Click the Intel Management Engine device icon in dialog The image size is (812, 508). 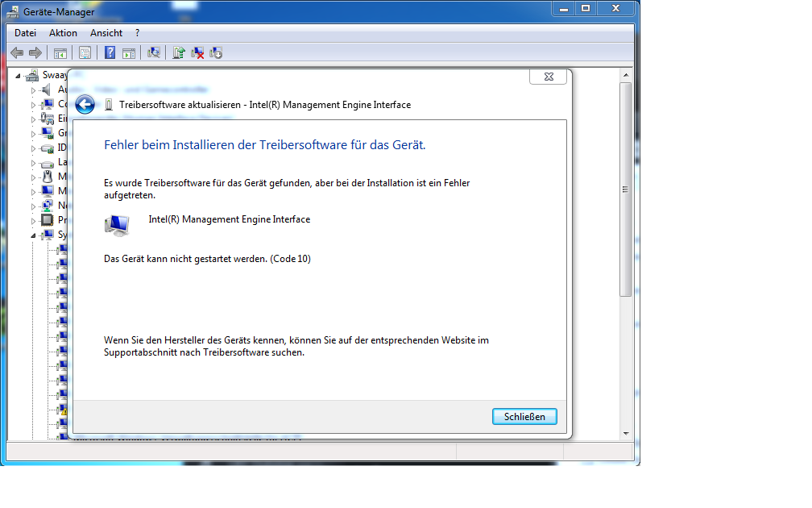(117, 226)
